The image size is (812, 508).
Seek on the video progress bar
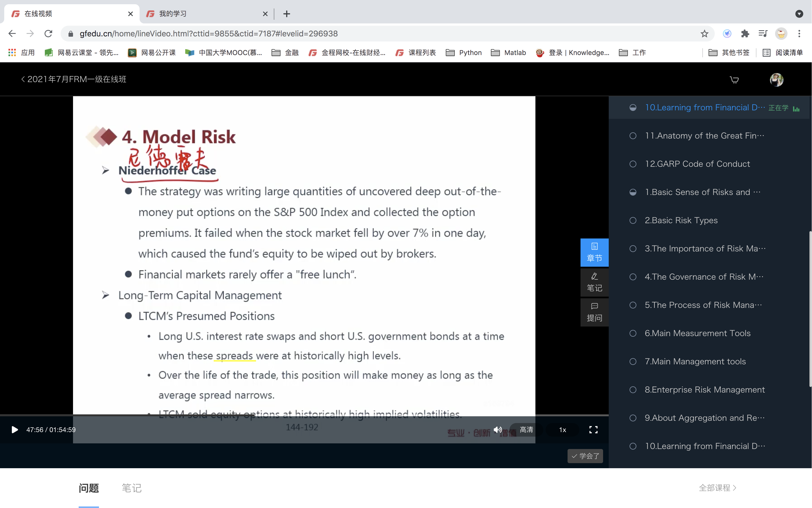304,415
